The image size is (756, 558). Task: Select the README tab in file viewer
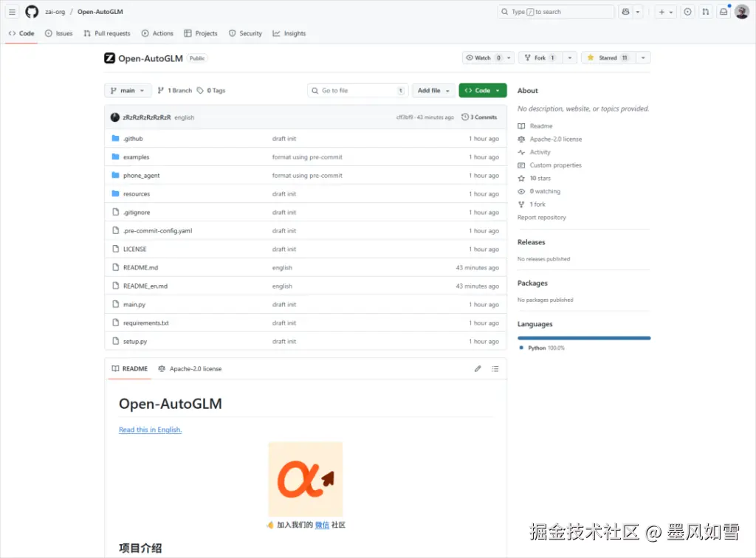pyautogui.click(x=130, y=368)
